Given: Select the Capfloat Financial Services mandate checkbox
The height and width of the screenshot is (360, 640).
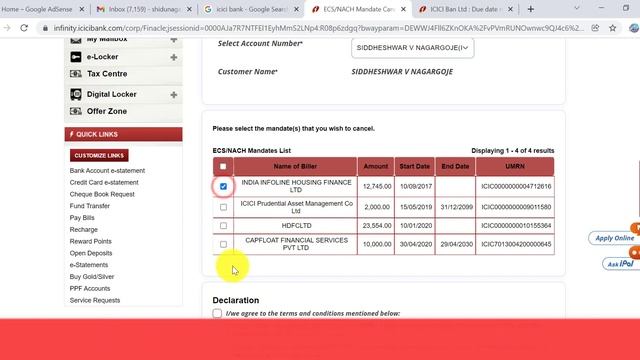Looking at the screenshot, I should 223,244.
